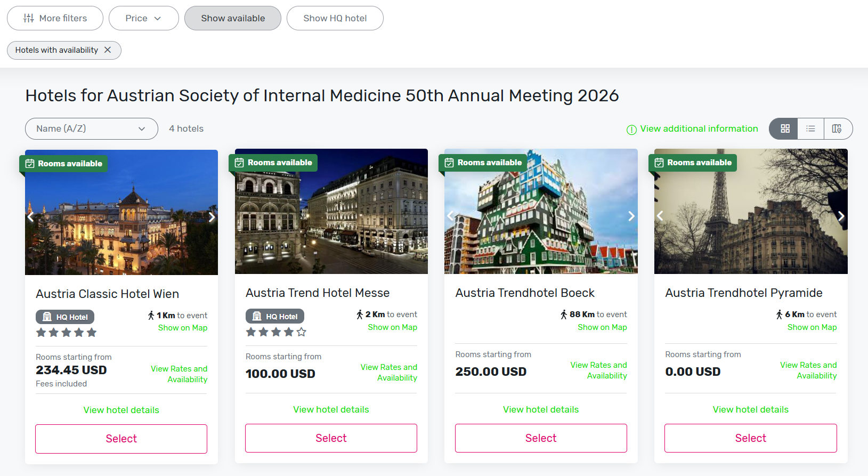Screen dimensions: 868x476
Task: Switch to list view layout
Action: coord(810,128)
